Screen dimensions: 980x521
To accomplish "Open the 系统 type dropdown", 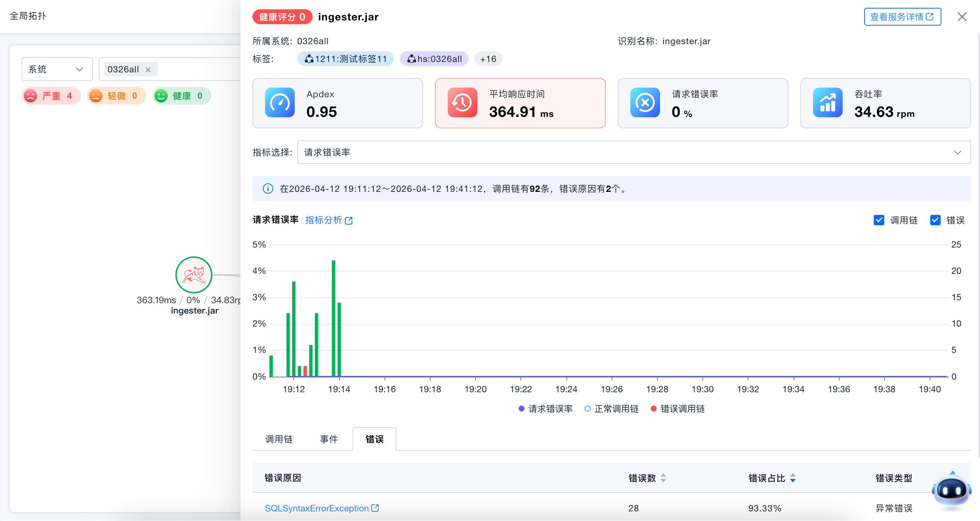I will (57, 69).
